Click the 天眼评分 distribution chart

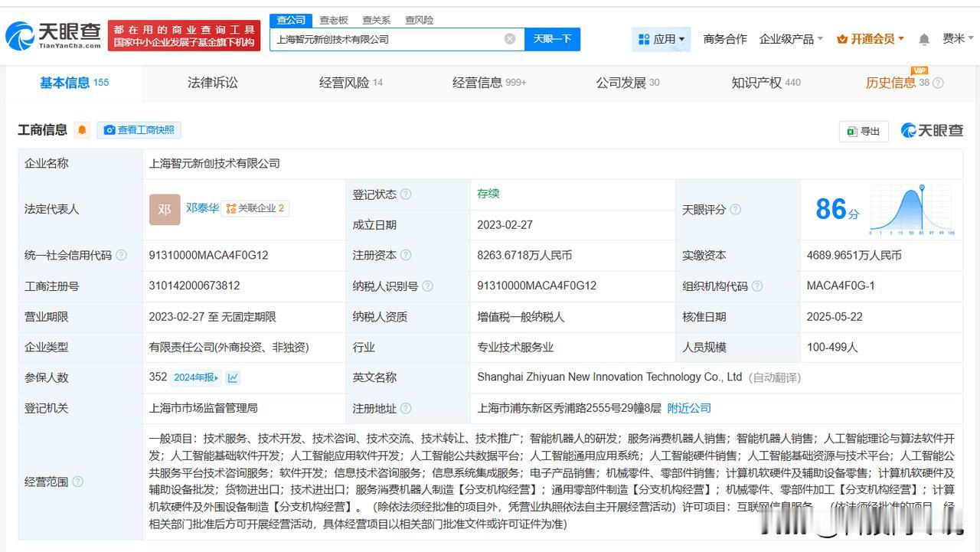[912, 209]
